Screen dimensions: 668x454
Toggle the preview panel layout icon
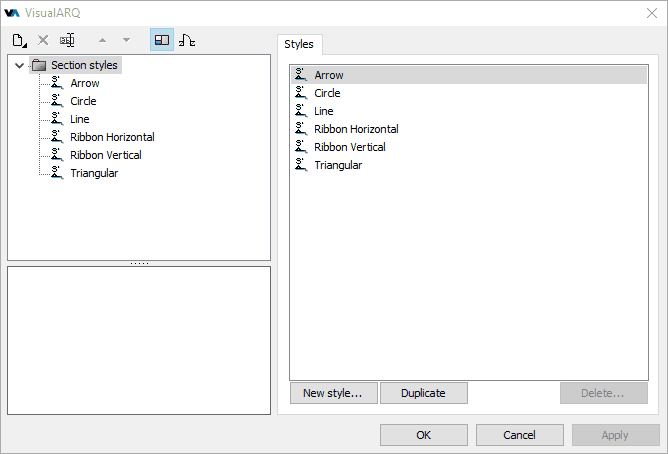162,40
